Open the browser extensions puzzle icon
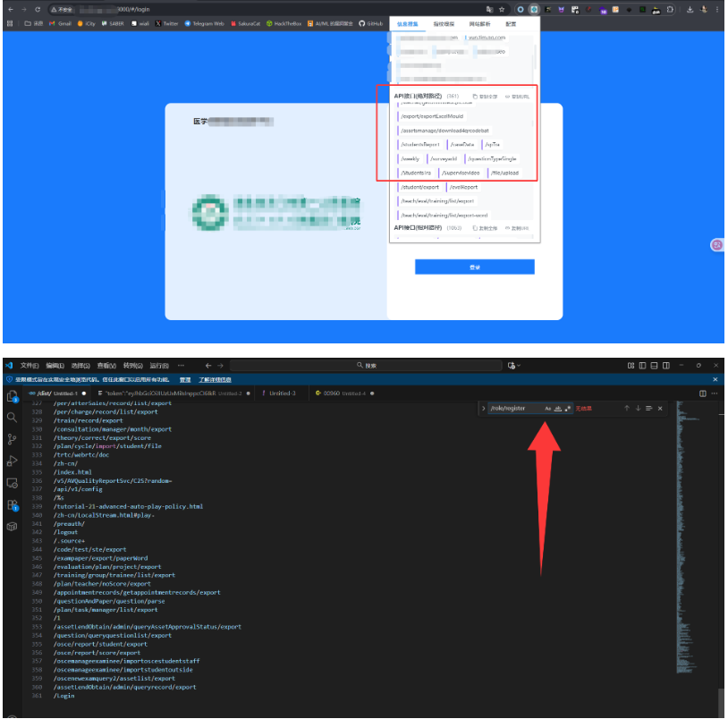Image resolution: width=728 pixels, height=719 pixels. (x=670, y=9)
